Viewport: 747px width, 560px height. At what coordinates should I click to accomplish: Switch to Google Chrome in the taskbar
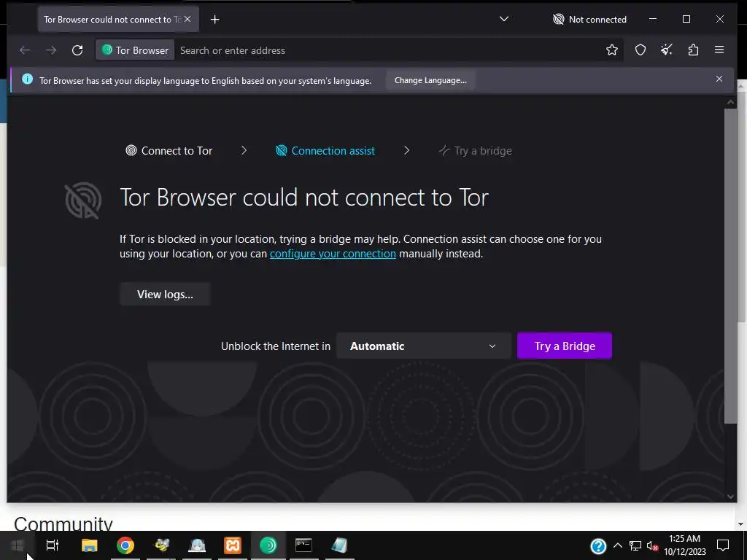tap(125, 545)
